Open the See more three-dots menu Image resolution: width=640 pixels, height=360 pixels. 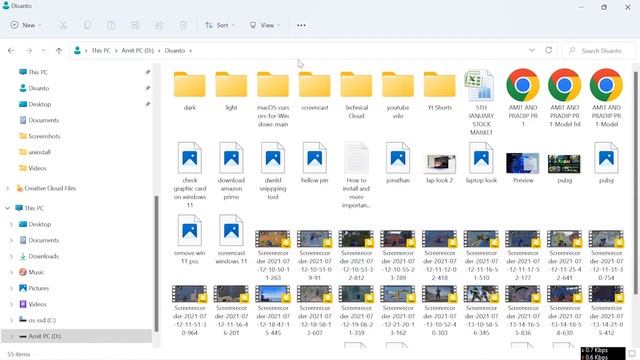tap(301, 25)
